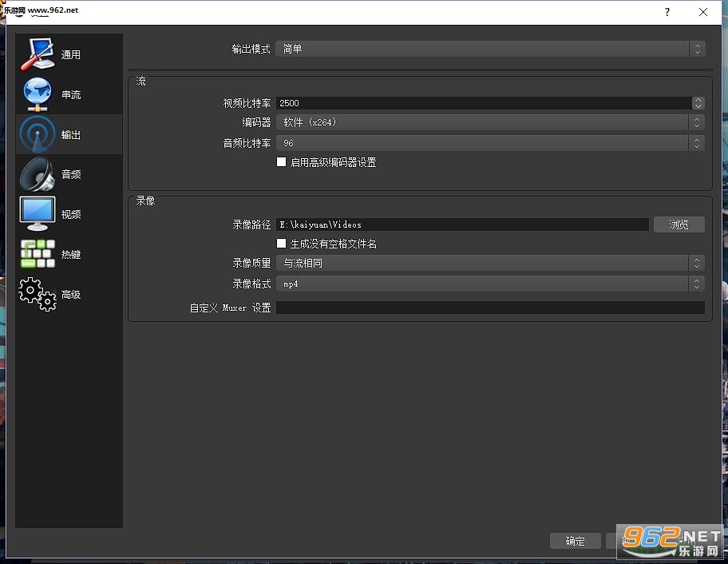Open the 录像质量 dropdown showing 与流相同
This screenshot has width=728, height=564.
pos(490,263)
